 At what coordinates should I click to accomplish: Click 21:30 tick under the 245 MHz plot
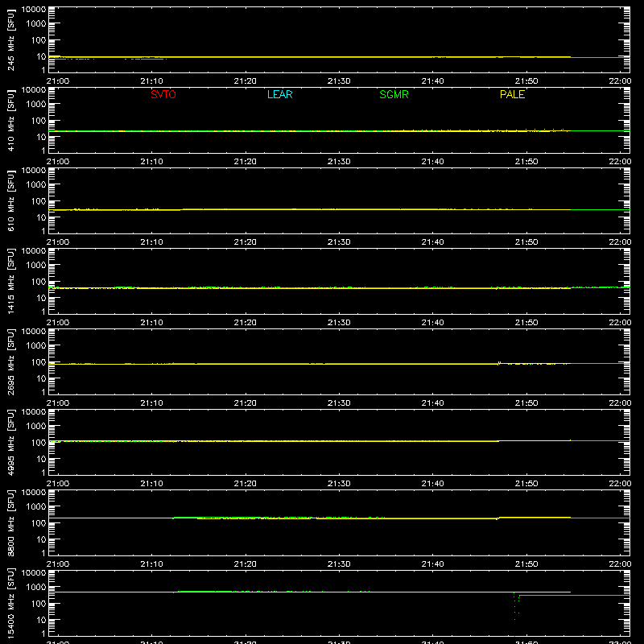pos(339,81)
